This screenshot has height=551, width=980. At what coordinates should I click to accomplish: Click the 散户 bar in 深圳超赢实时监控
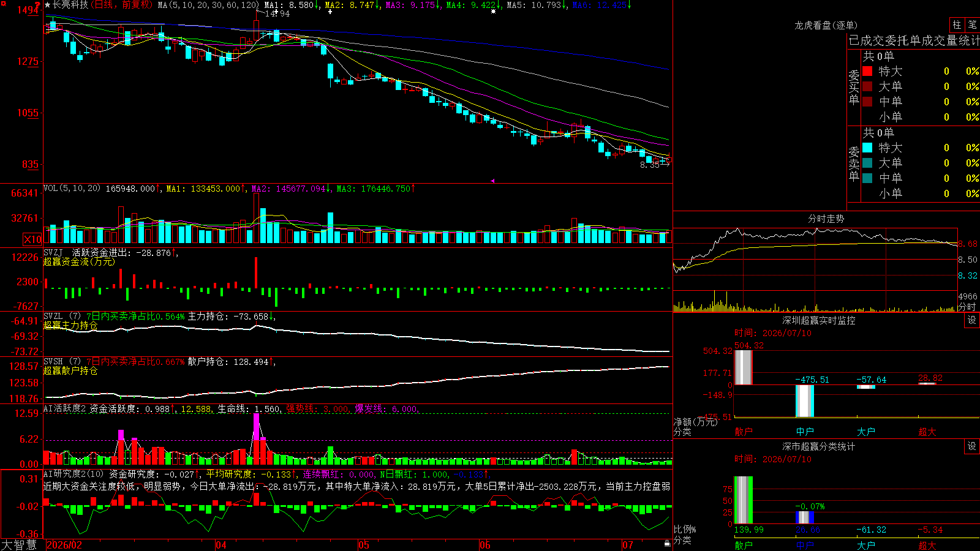tap(744, 367)
